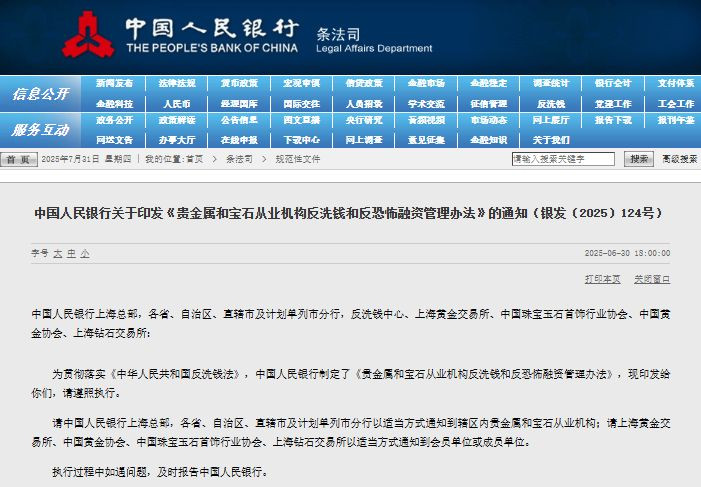Open 央行研究 navigation item
701x487 pixels.
click(364, 120)
